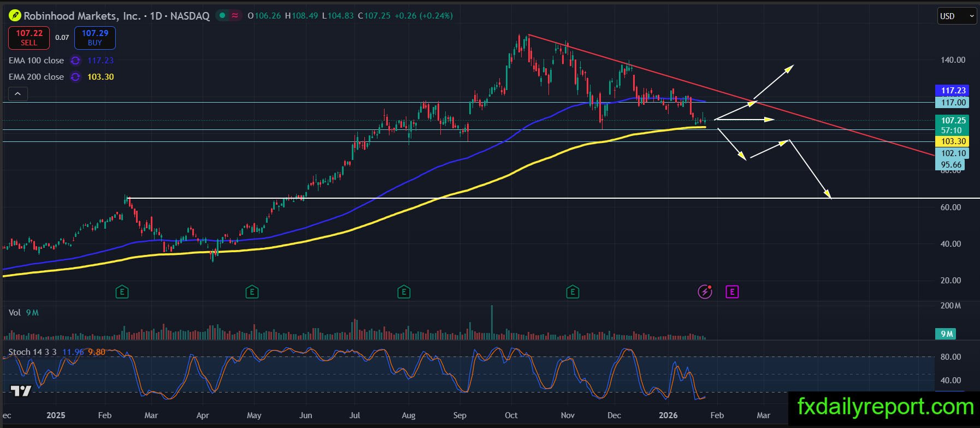Click the Apr label on time axis
The image size is (980, 428).
203,415
